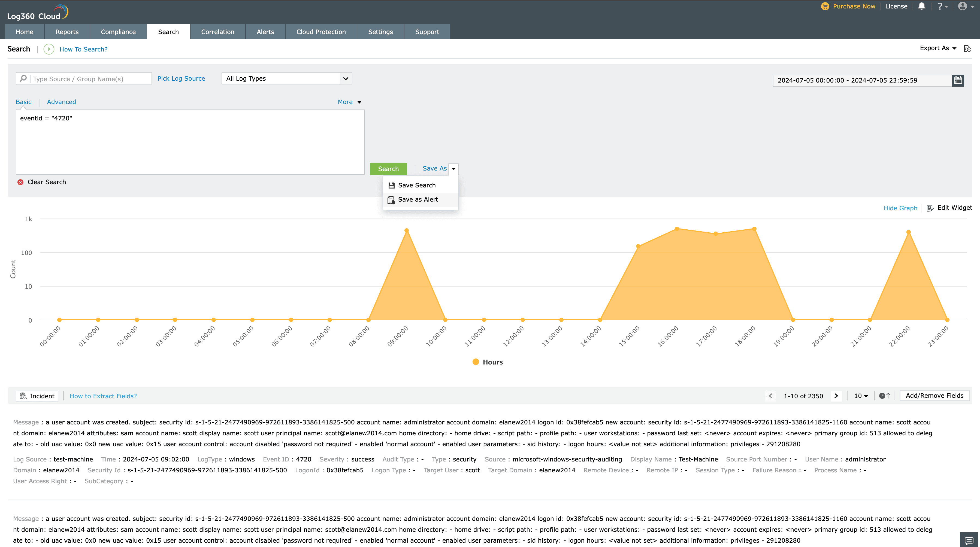Hide the graph using Hide Graph
Screen dimensions: 980x547
[x=900, y=208]
